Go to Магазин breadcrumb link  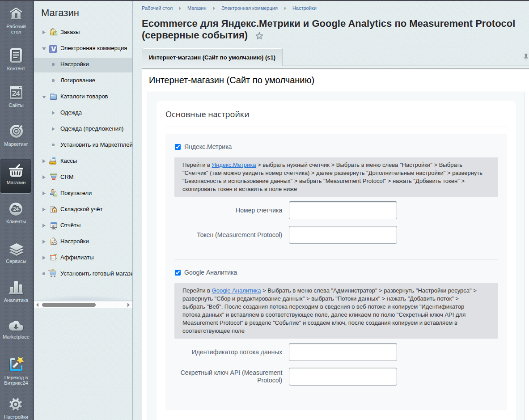[x=197, y=8]
